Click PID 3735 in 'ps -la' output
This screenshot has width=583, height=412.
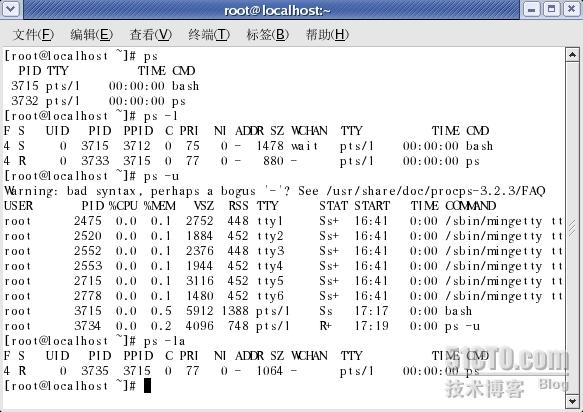(x=95, y=371)
